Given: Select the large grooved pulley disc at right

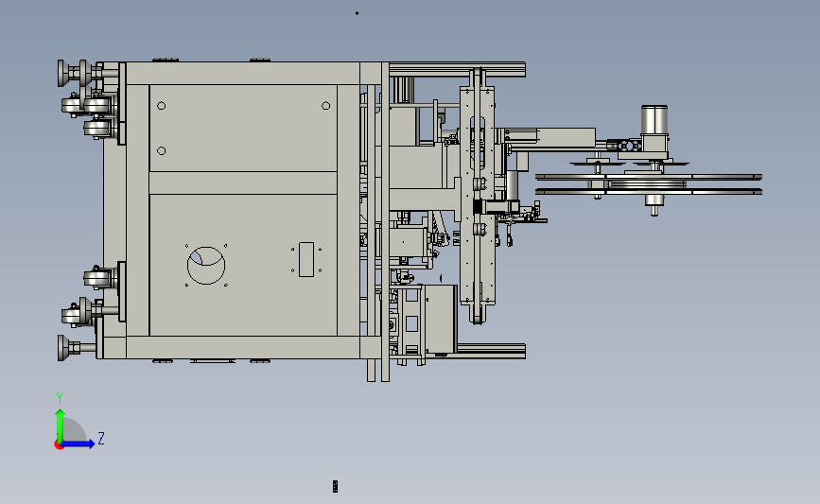Looking at the screenshot, I should [649, 184].
